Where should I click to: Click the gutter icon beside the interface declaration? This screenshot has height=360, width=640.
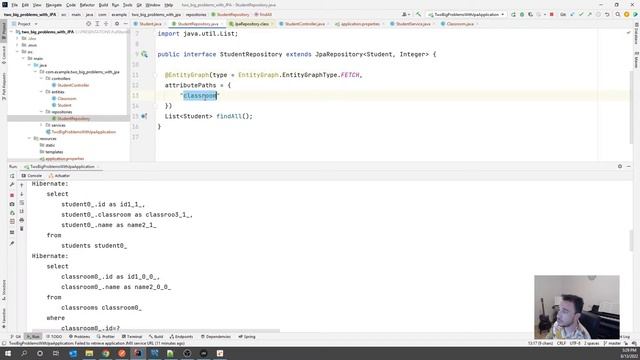pyautogui.click(x=144, y=54)
